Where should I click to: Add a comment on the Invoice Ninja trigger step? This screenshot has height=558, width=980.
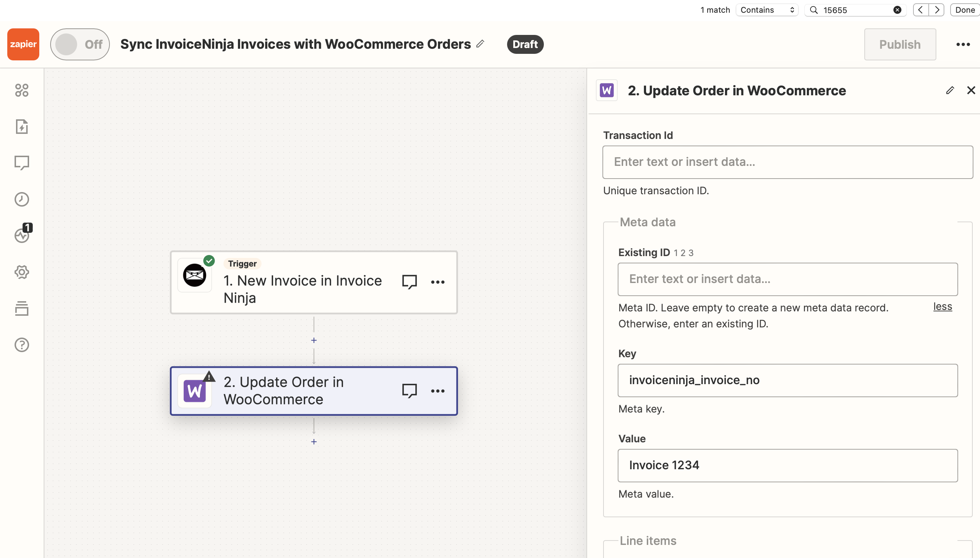(409, 282)
